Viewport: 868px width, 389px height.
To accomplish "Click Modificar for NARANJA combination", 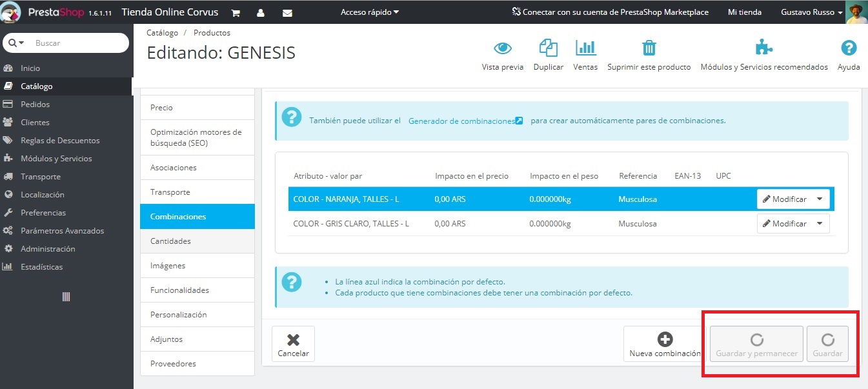I will coord(784,199).
